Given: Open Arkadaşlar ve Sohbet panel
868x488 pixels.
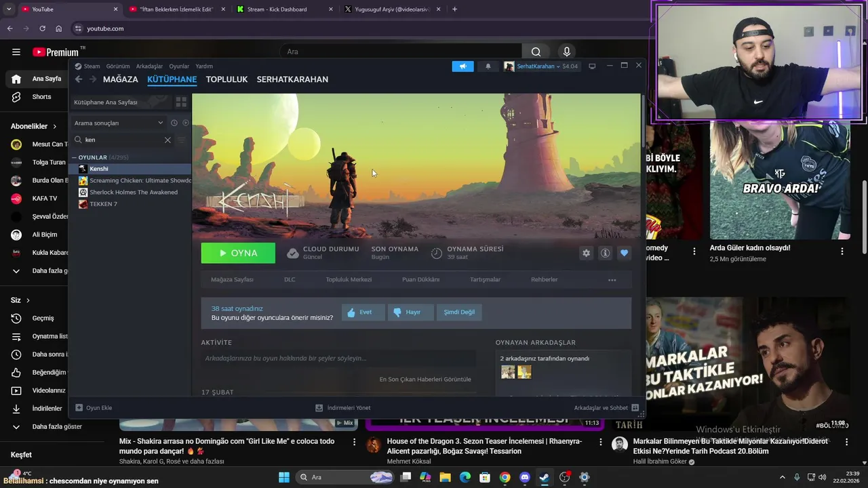Looking at the screenshot, I should [606, 408].
